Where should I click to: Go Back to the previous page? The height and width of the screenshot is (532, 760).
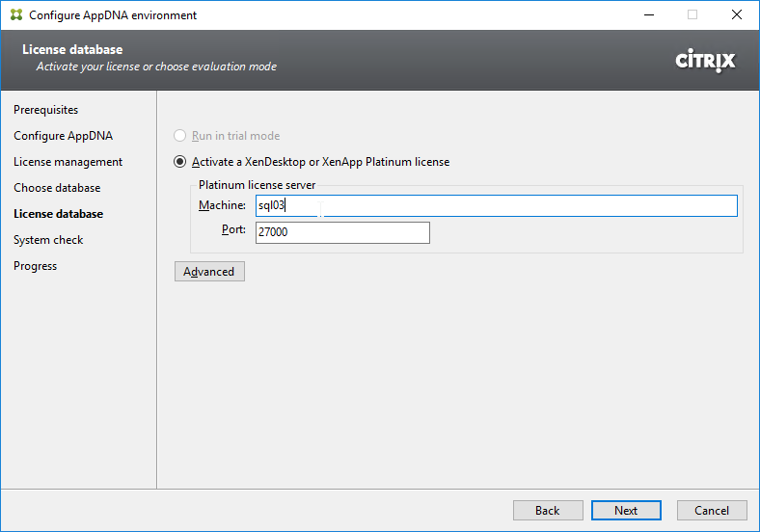point(548,510)
